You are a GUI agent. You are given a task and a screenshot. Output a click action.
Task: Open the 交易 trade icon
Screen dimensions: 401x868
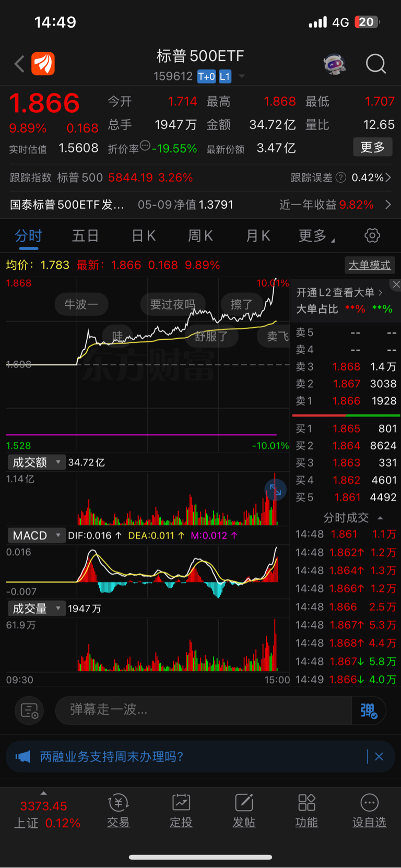tap(119, 811)
